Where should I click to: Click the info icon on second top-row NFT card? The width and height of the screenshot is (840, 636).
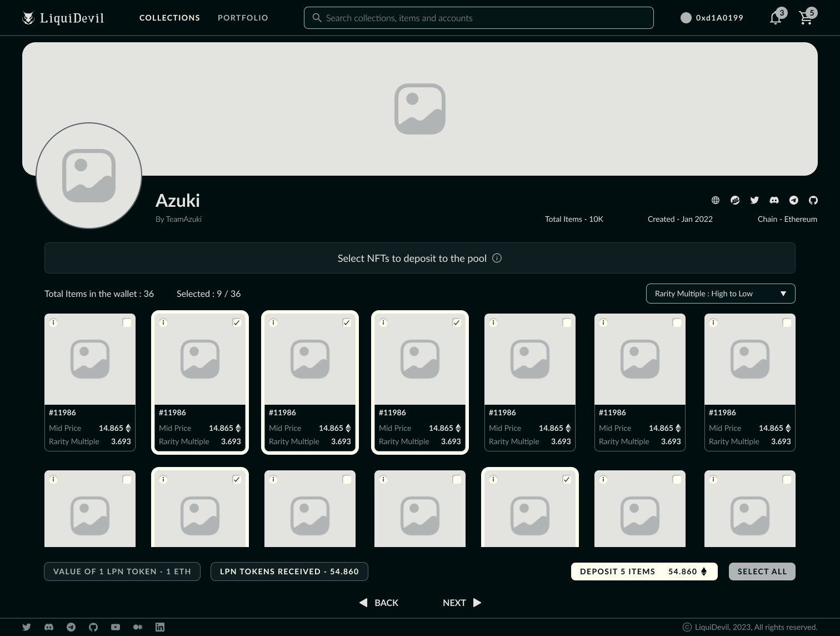pos(163,322)
